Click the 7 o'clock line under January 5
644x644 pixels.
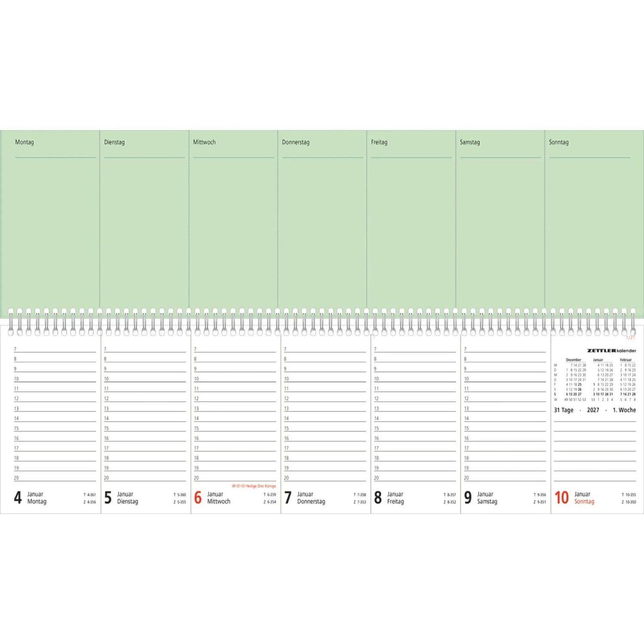pyautogui.click(x=145, y=349)
